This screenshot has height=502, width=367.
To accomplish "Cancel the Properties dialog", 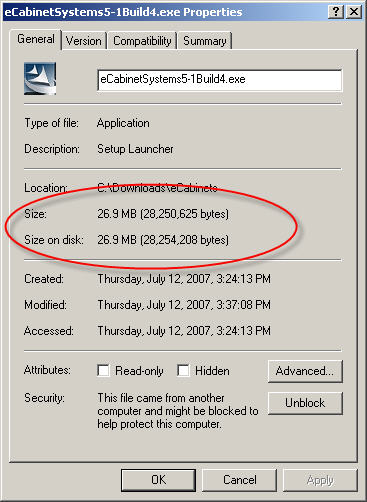I will [239, 480].
